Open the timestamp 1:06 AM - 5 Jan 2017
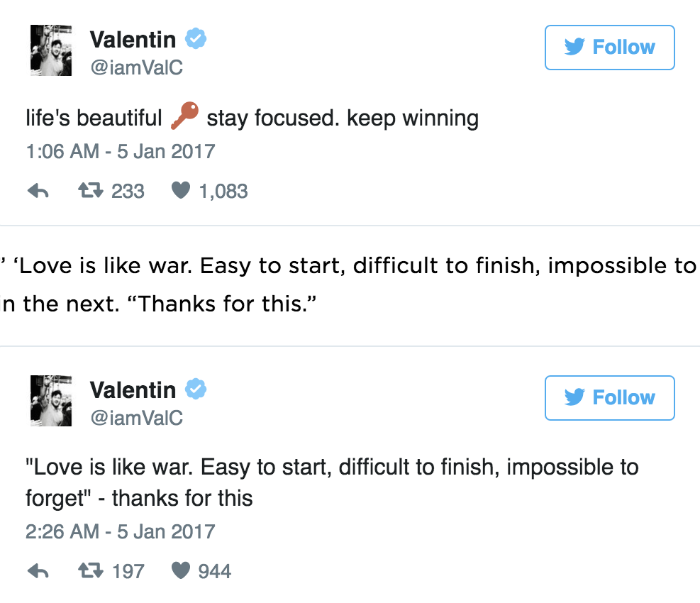Screen dimensions: 700x603 [121, 151]
